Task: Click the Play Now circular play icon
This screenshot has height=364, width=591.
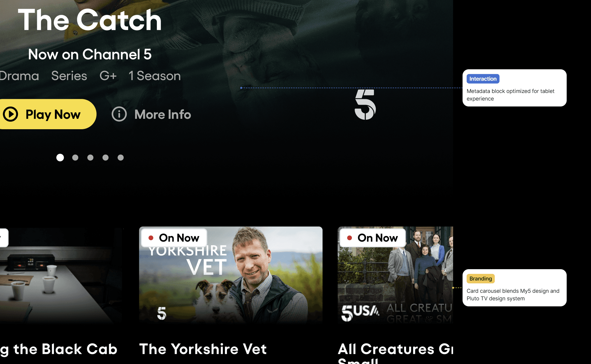Action: pyautogui.click(x=10, y=114)
